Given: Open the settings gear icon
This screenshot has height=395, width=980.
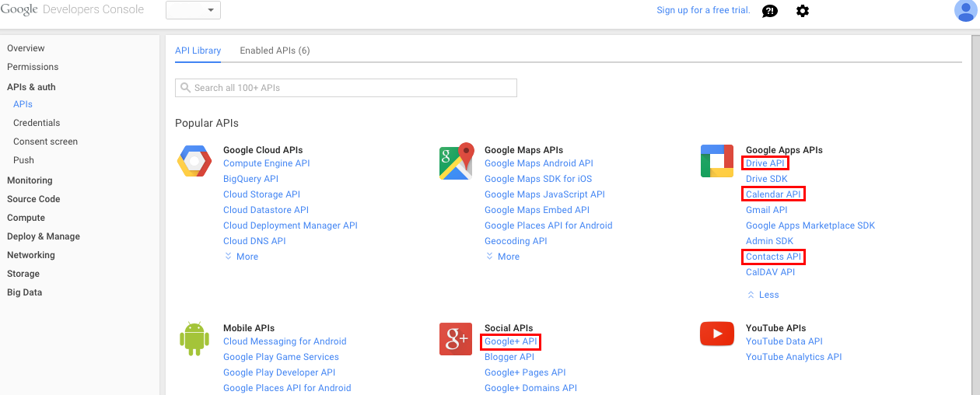Looking at the screenshot, I should pyautogui.click(x=803, y=11).
